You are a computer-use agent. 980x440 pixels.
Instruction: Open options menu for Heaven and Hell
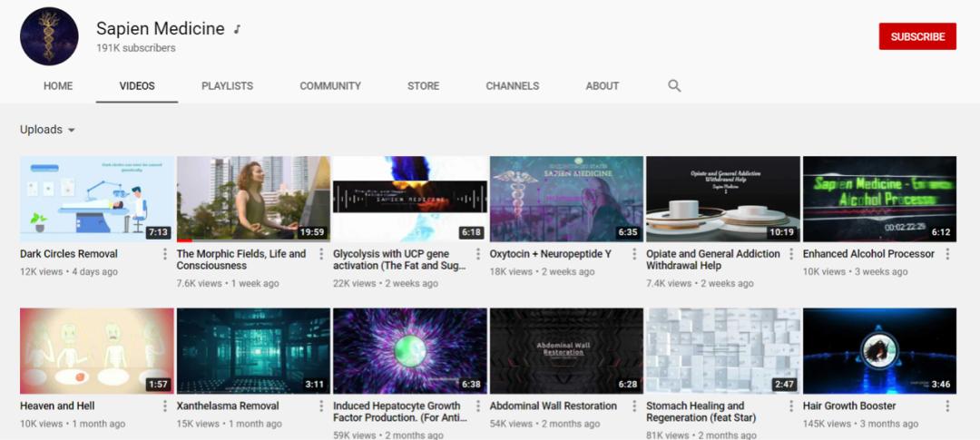point(165,406)
